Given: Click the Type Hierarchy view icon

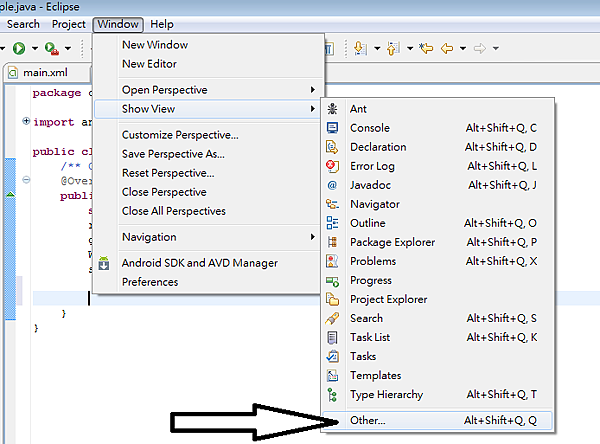Looking at the screenshot, I should (332, 395).
